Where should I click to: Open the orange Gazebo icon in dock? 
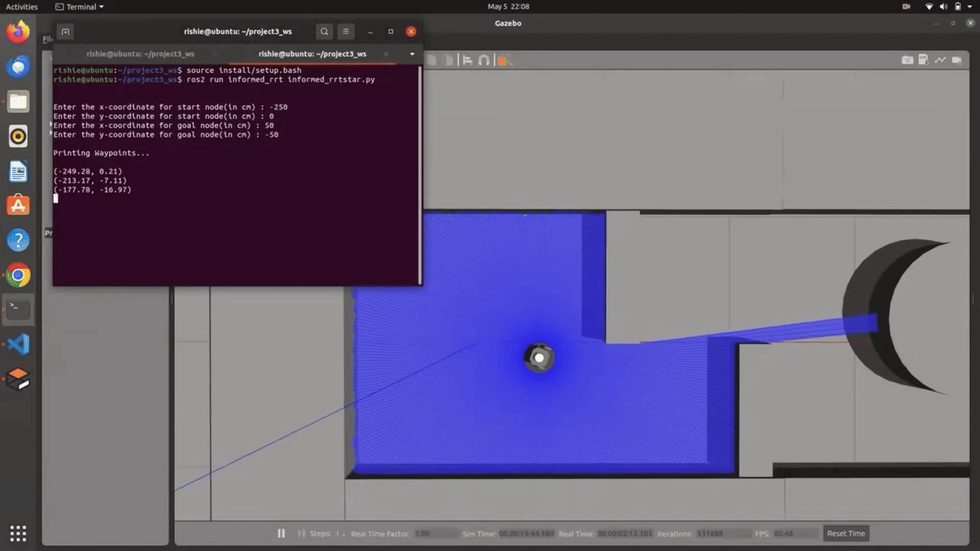18,379
